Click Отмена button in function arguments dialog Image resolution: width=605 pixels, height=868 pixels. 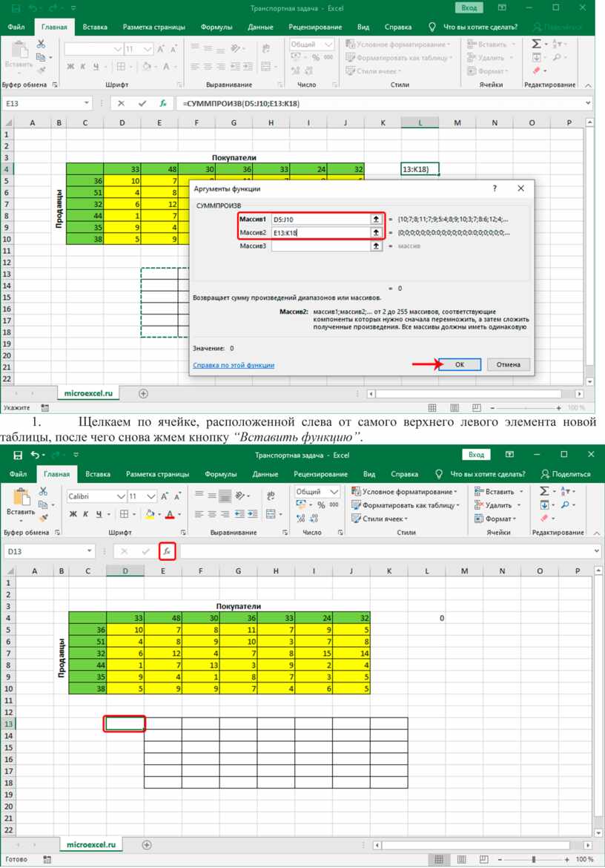[x=508, y=364]
